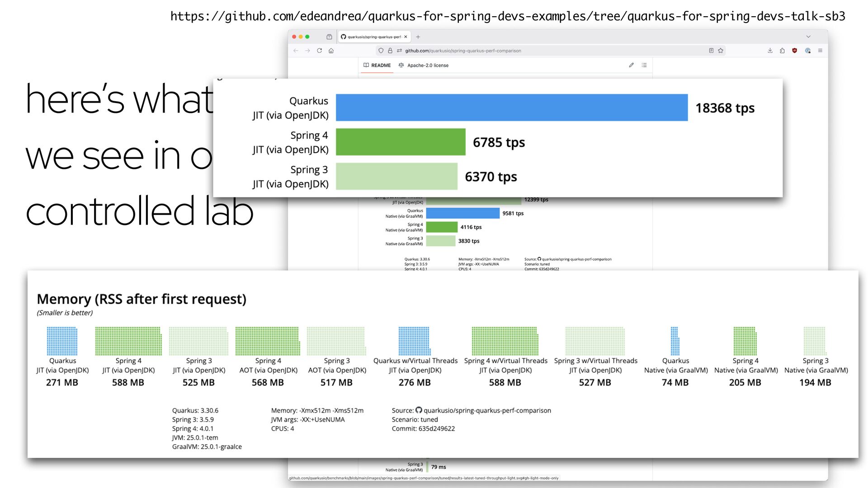Reload the GitHub page
Image resolution: width=868 pixels, height=488 pixels.
coord(319,51)
